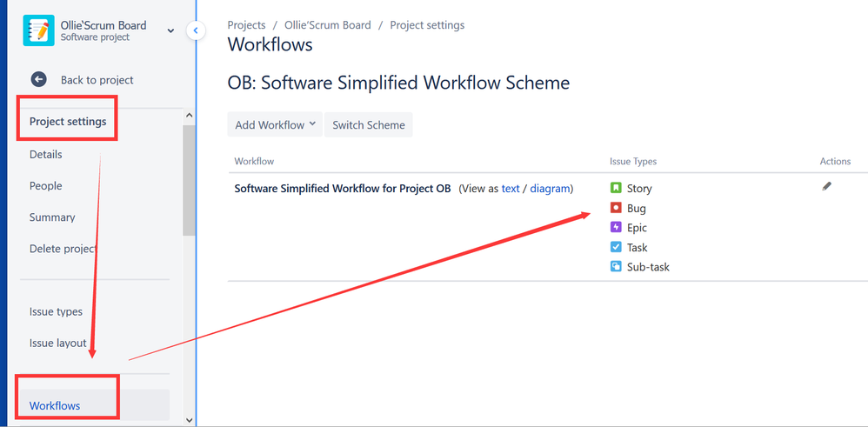
Task: Click the Bug issue type label
Action: click(x=637, y=208)
